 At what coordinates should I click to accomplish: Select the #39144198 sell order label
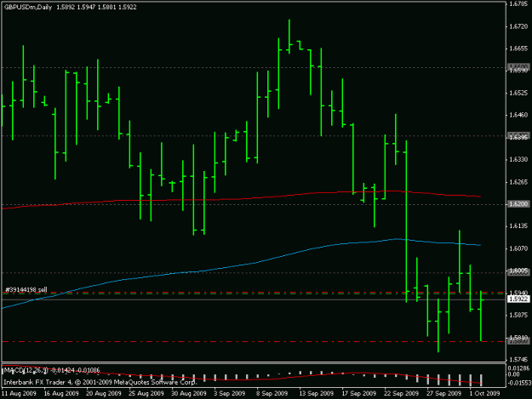[x=26, y=290]
